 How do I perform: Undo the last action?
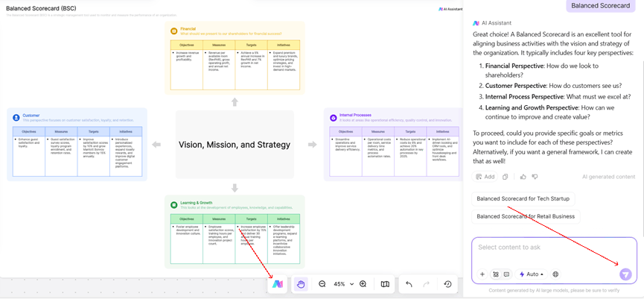[409, 284]
